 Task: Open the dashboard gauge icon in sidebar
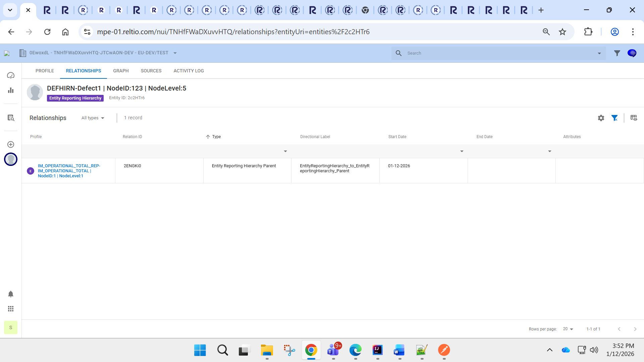[x=11, y=75]
